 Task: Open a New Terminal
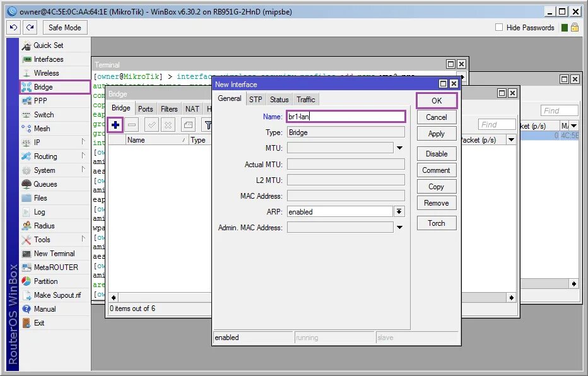55,254
